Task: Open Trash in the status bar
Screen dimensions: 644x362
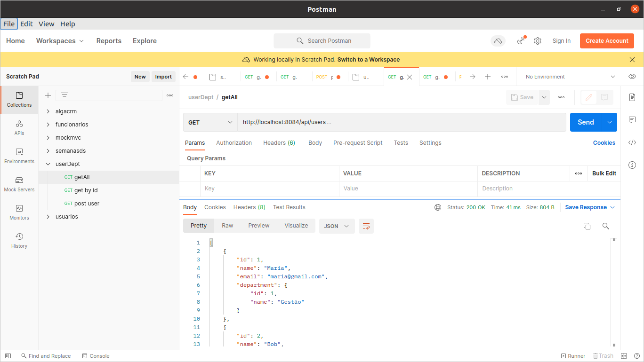Action: (603, 356)
